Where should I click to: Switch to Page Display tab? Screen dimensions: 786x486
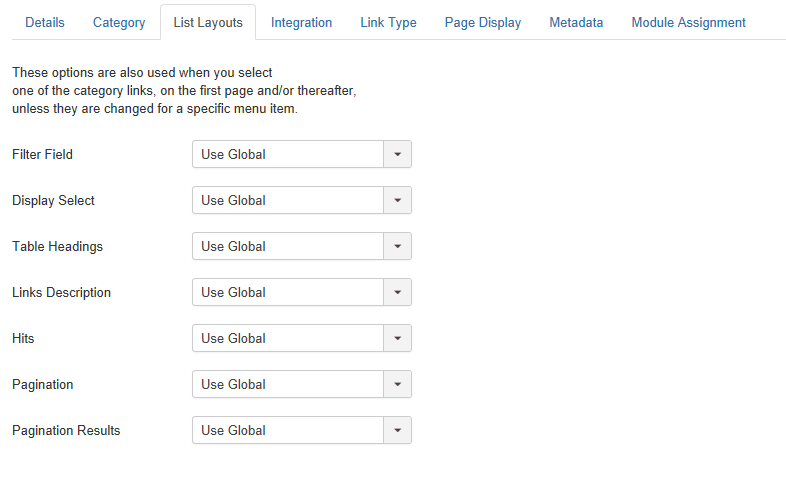[483, 23]
